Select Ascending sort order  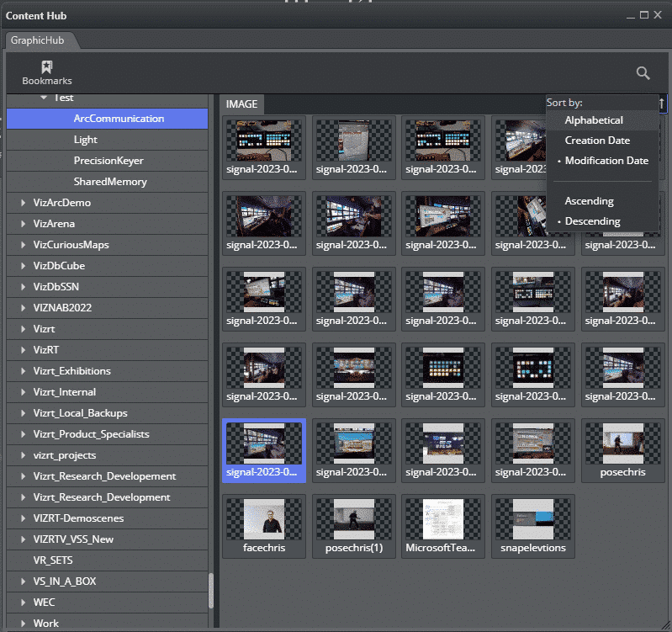[589, 201]
